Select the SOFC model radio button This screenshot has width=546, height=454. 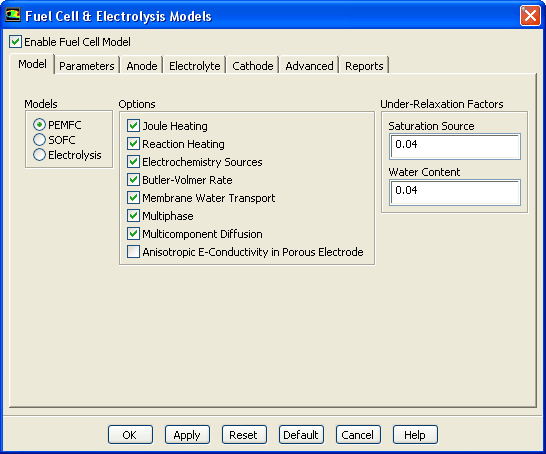39,140
